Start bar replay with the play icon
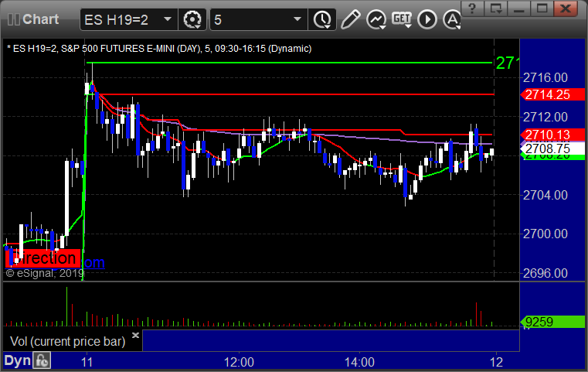The height and width of the screenshot is (372, 588). [427, 19]
